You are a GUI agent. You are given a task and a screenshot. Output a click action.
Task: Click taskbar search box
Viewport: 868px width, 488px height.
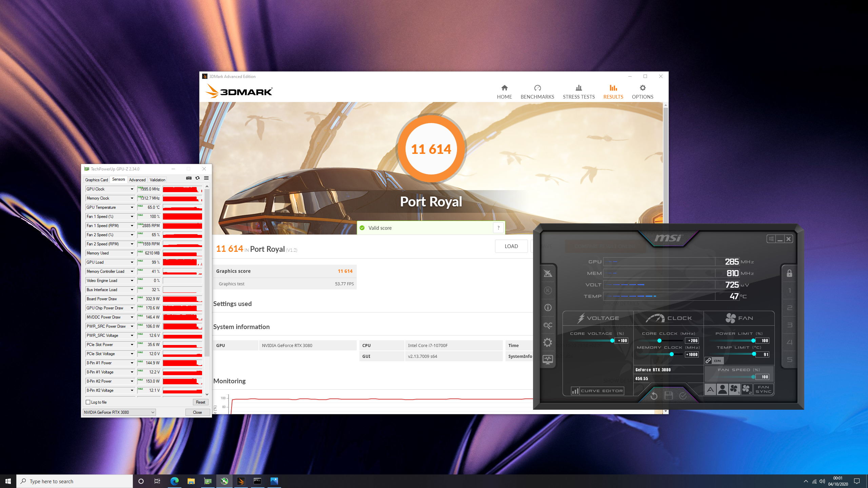point(75,481)
